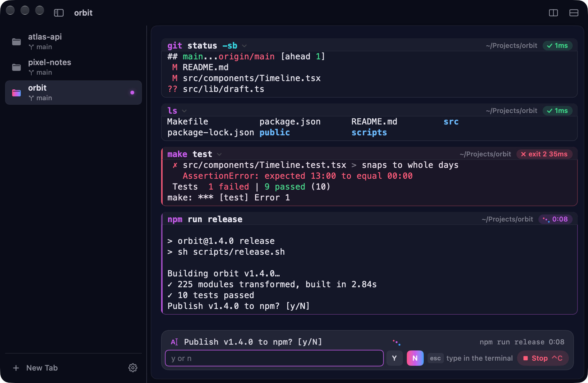Click 'src/components/Timeline.tsx' in git status
This screenshot has width=588, height=383.
[x=251, y=78]
